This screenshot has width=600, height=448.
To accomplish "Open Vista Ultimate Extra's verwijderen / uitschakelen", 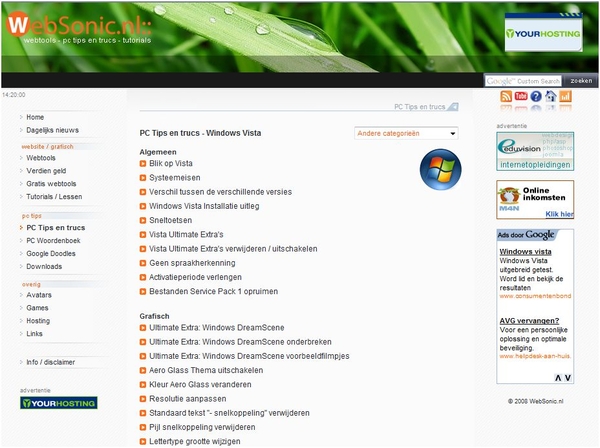I will coord(233,249).
